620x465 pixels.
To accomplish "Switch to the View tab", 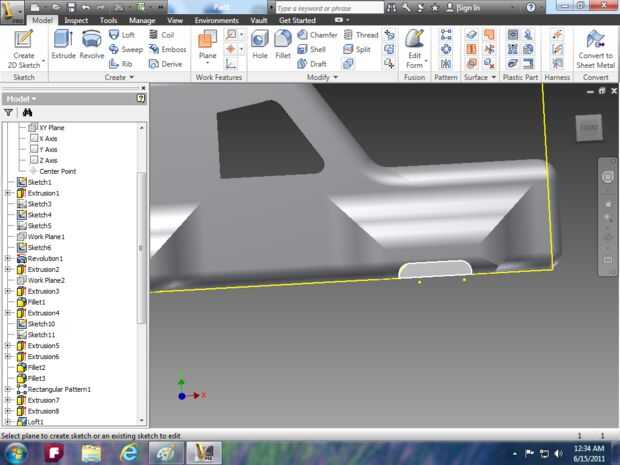I will 175,20.
